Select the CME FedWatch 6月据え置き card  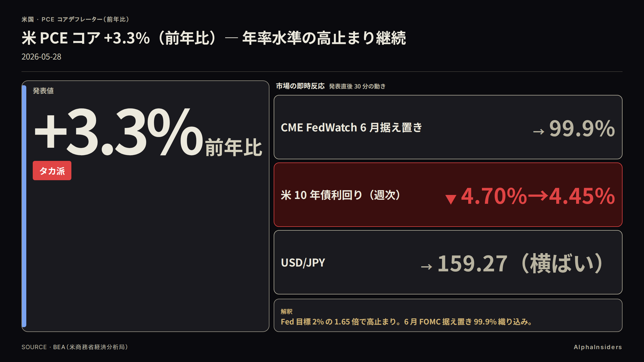[x=448, y=127]
